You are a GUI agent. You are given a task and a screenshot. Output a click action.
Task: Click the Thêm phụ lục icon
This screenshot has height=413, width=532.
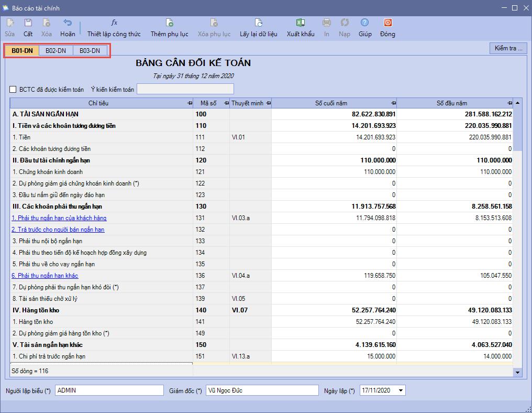[169, 23]
